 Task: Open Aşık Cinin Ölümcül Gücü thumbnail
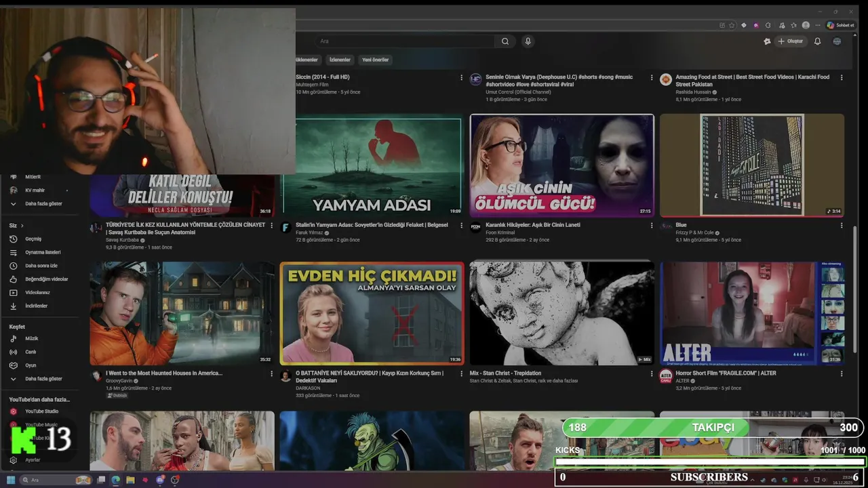561,165
